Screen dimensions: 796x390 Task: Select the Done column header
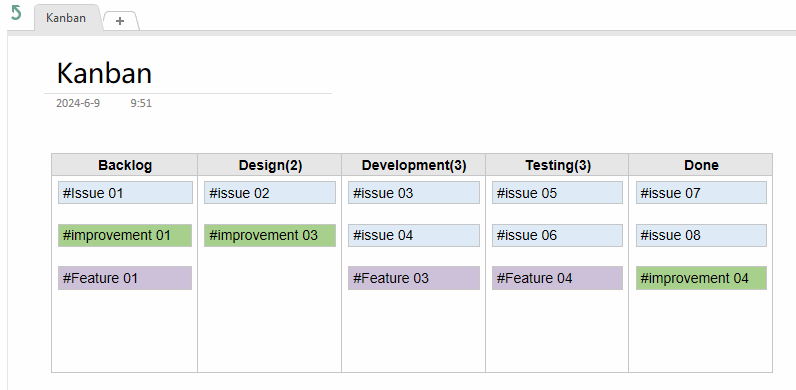[701, 165]
